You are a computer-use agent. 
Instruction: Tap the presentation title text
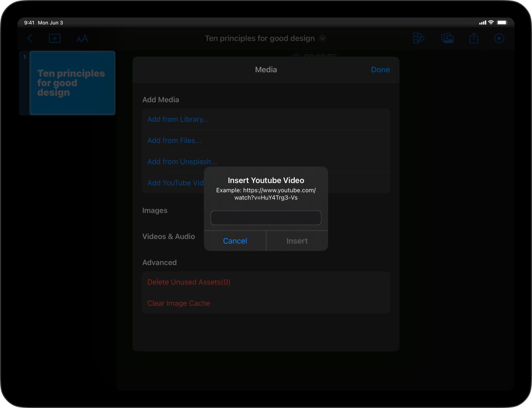pyautogui.click(x=260, y=39)
